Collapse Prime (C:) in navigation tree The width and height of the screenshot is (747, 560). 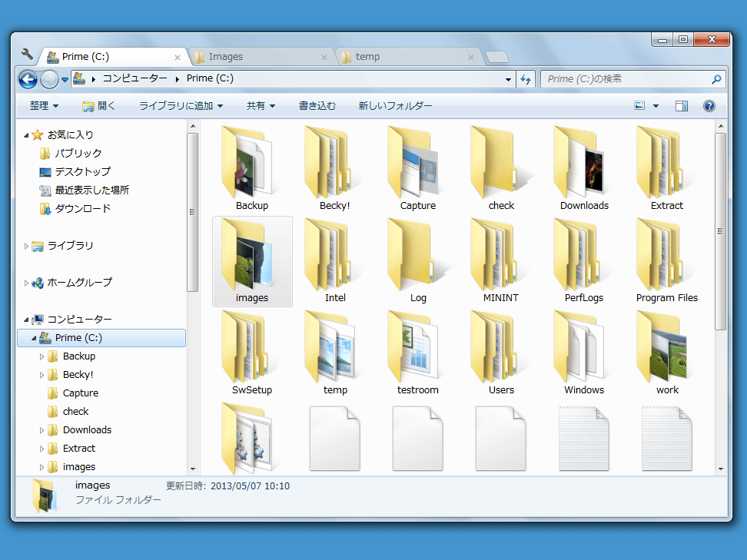coord(34,339)
